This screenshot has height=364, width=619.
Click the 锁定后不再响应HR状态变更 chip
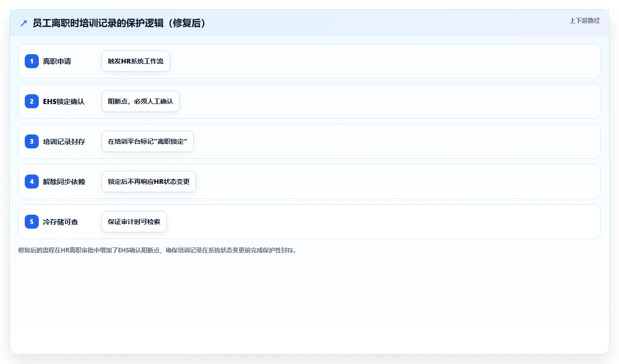pos(149,182)
